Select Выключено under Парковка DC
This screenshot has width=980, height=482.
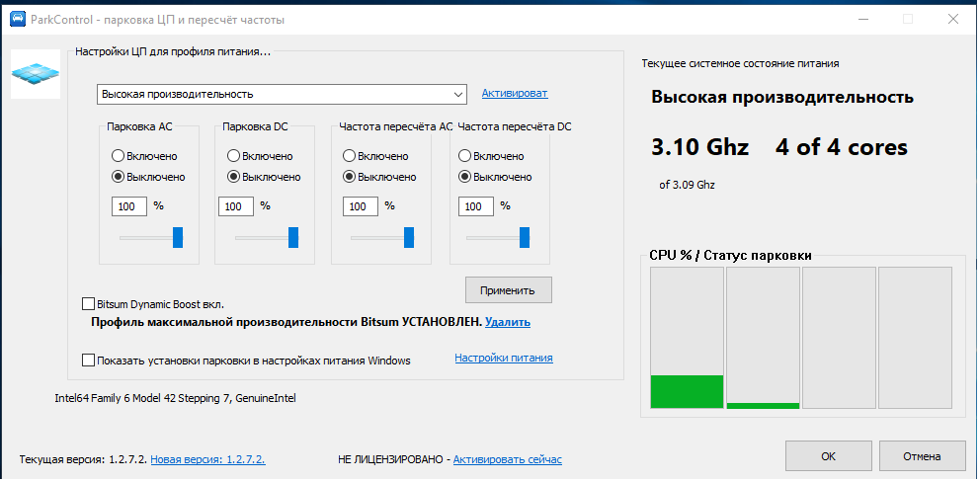264,177
